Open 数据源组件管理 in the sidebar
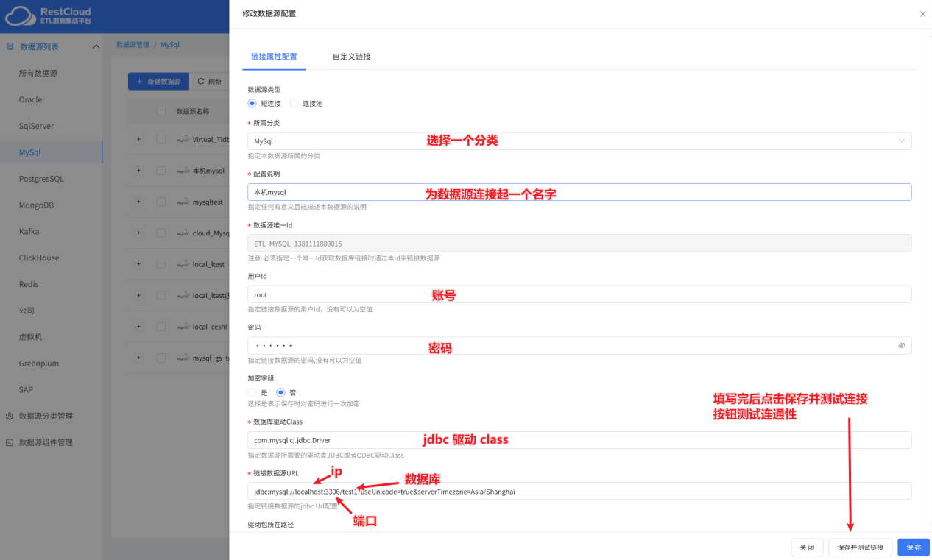Screen dimensions: 932x560 pyautogui.click(x=46, y=442)
